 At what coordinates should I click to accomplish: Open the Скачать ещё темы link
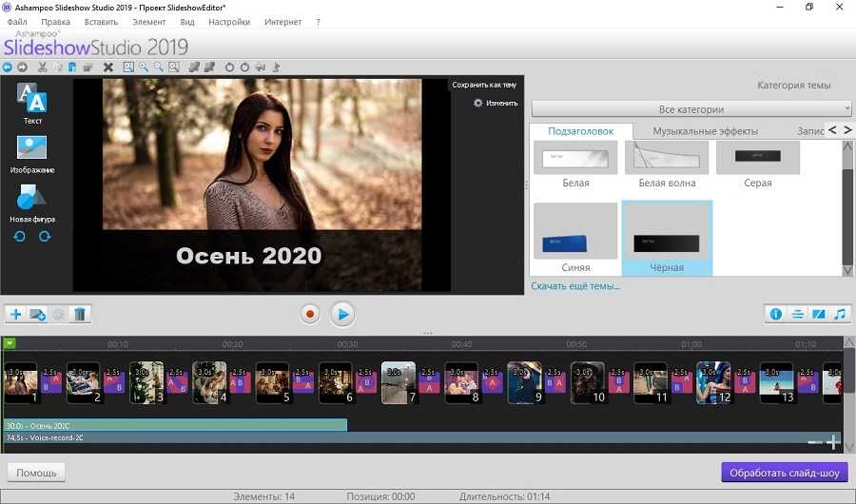coord(574,285)
